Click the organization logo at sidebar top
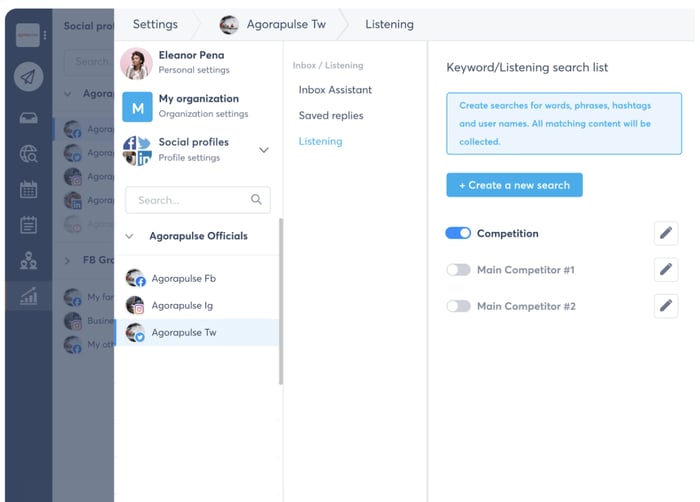This screenshot has height=502, width=700. [x=28, y=35]
